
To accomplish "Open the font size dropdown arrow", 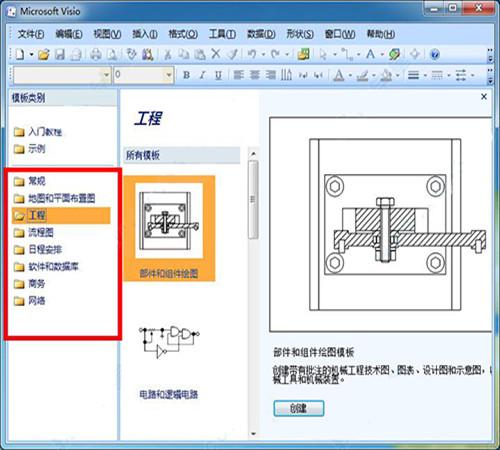I will [x=169, y=75].
